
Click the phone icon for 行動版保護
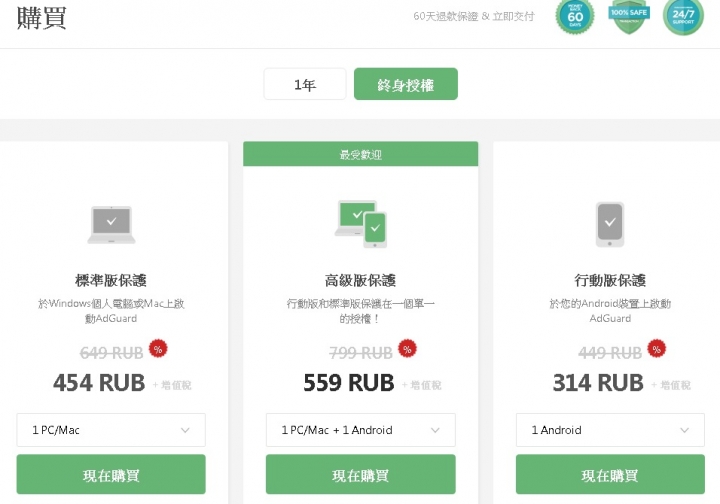[x=610, y=224]
